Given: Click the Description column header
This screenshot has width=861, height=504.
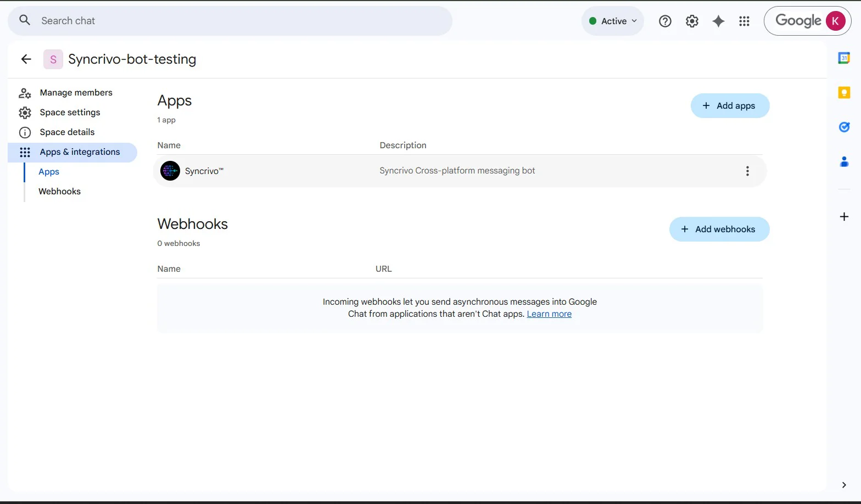Looking at the screenshot, I should point(403,145).
